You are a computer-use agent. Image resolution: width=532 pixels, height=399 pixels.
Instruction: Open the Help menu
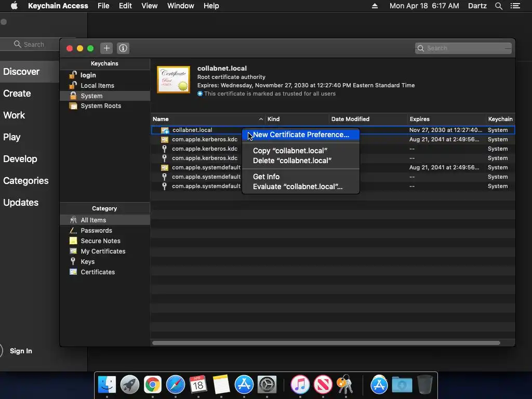211,6
